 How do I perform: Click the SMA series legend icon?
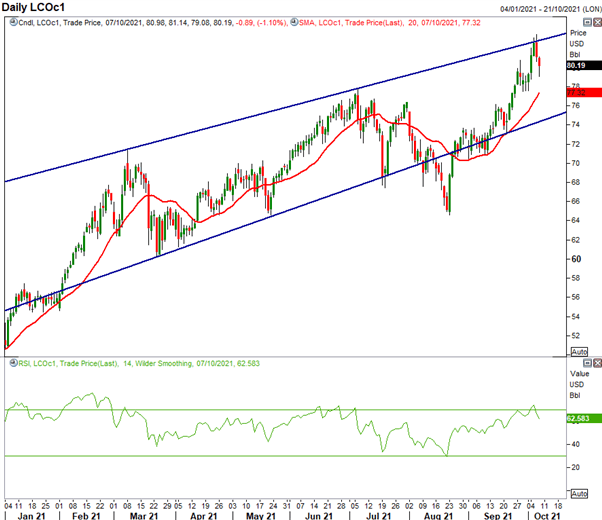click(294, 22)
